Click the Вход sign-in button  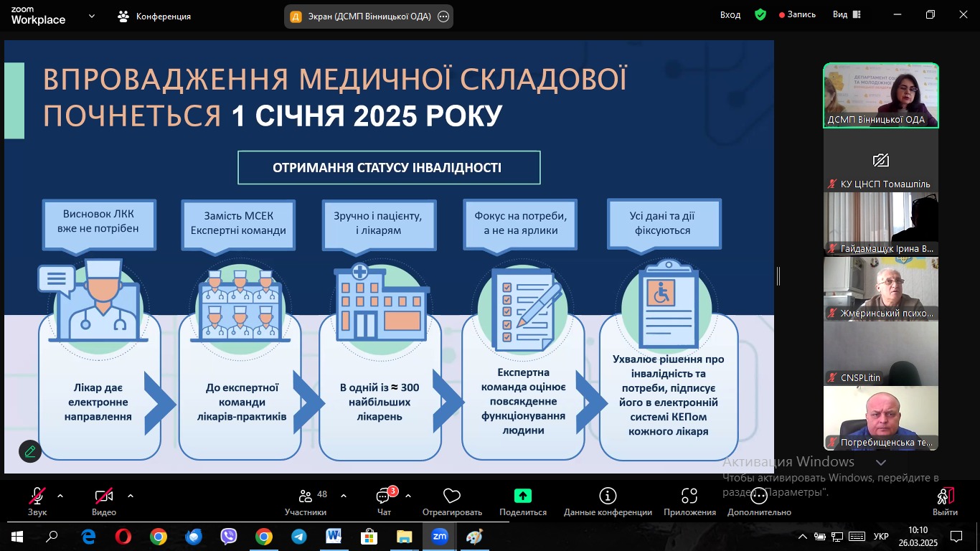pos(730,14)
